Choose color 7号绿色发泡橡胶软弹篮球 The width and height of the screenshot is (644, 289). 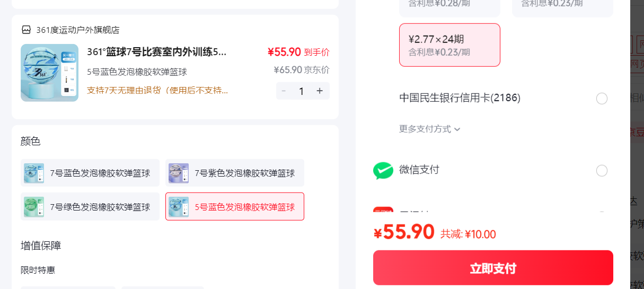pyautogui.click(x=90, y=207)
